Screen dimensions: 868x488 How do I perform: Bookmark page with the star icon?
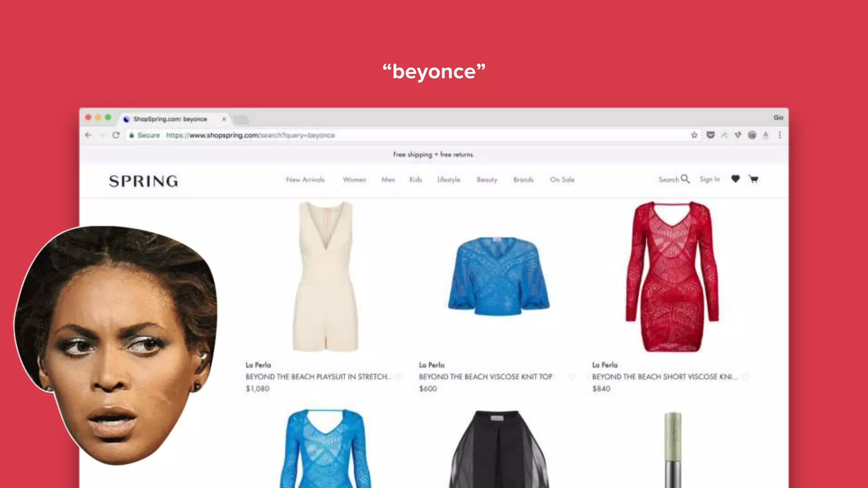pos(694,135)
